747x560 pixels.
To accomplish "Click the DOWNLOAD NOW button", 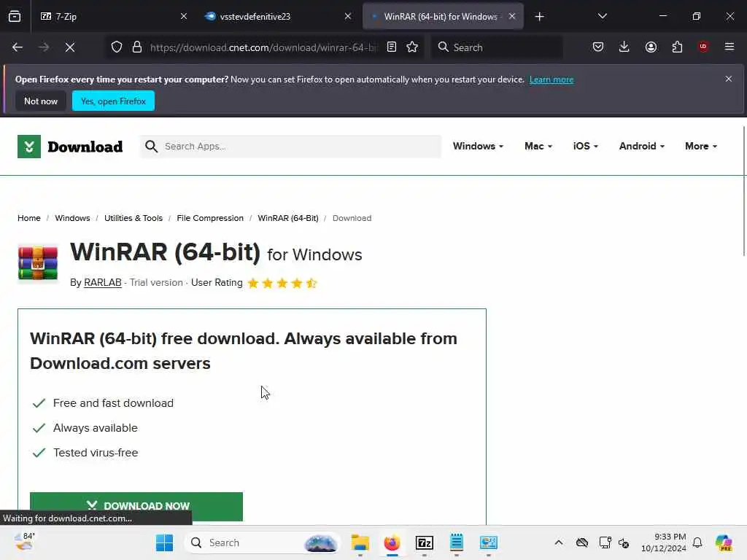I will (136, 506).
